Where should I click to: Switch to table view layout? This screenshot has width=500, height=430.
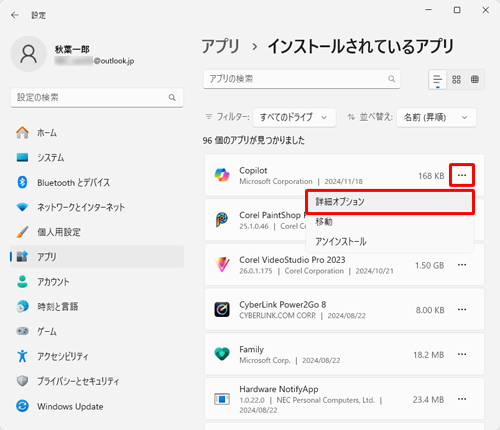point(475,79)
